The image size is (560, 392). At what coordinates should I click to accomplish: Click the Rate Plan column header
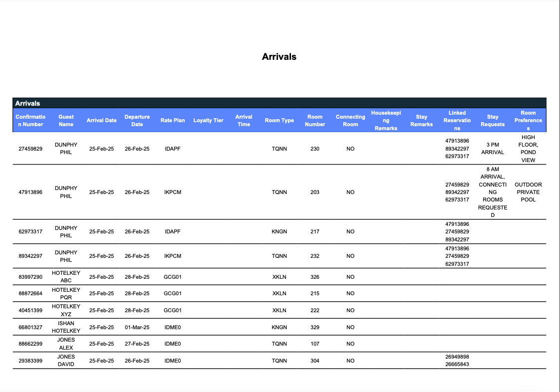coord(172,120)
